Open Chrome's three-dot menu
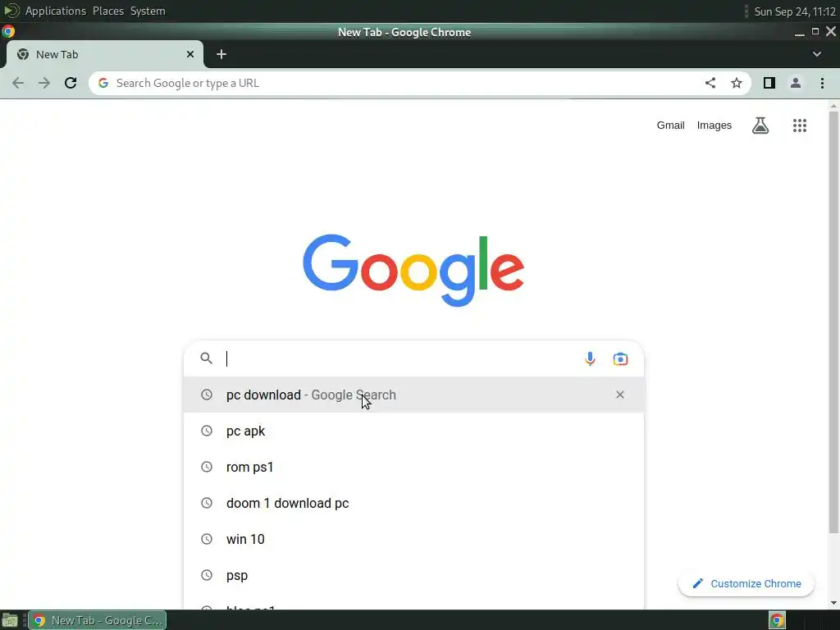 [x=822, y=83]
